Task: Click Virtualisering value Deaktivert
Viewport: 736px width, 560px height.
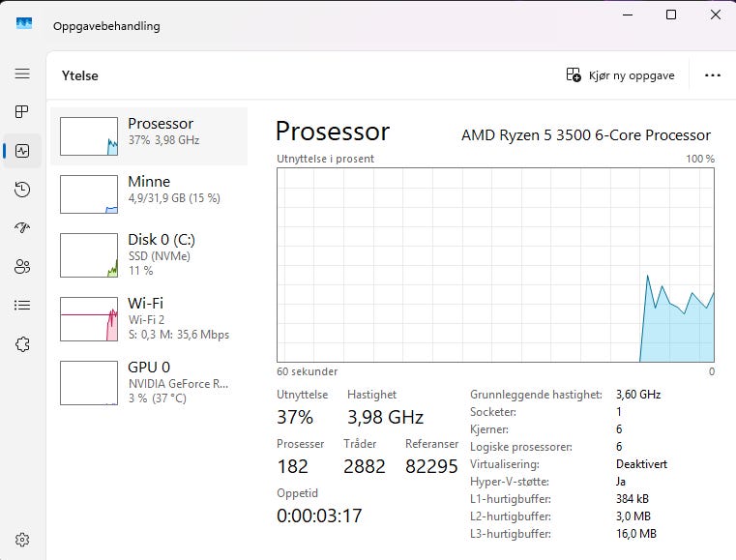Action: click(641, 464)
